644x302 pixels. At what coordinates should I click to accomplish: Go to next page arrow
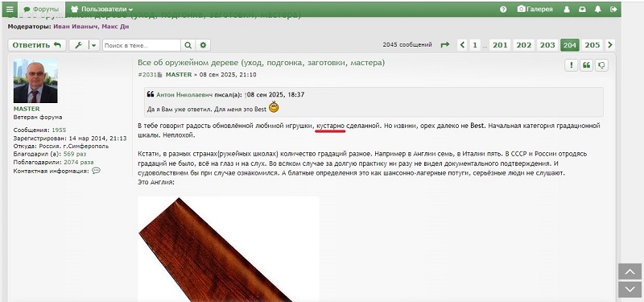pos(610,45)
